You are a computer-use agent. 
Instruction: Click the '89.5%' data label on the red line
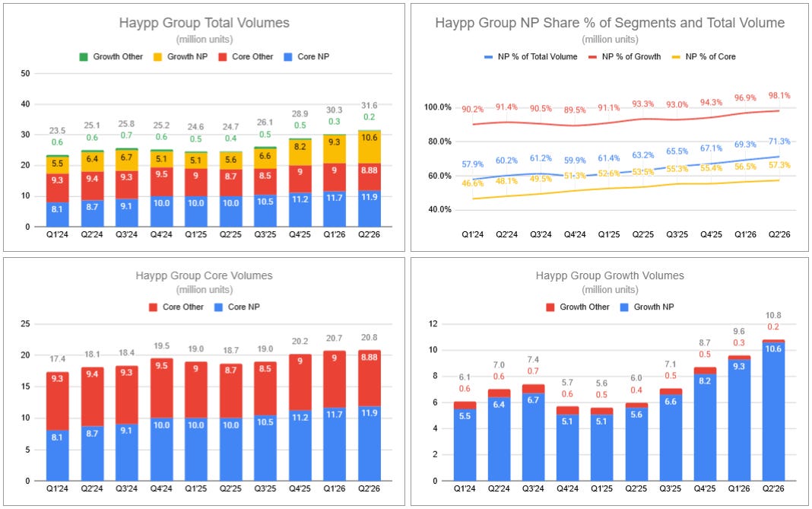point(575,110)
